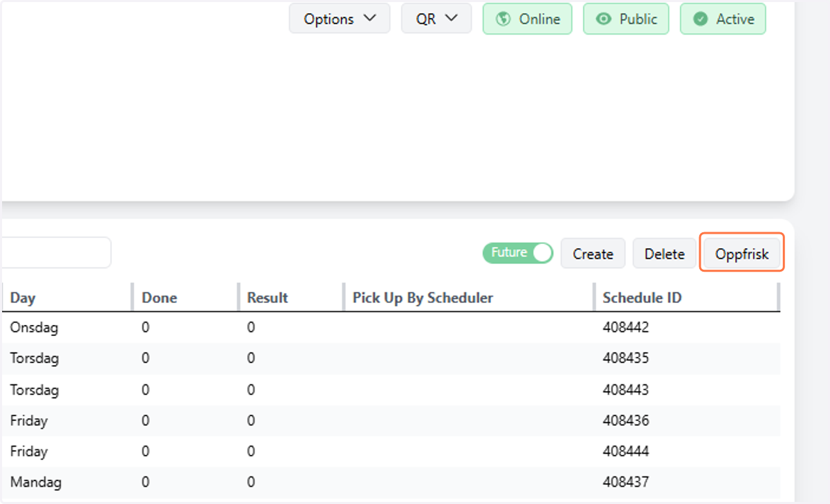
Task: Click the Mandag day cell
Action: [35, 483]
